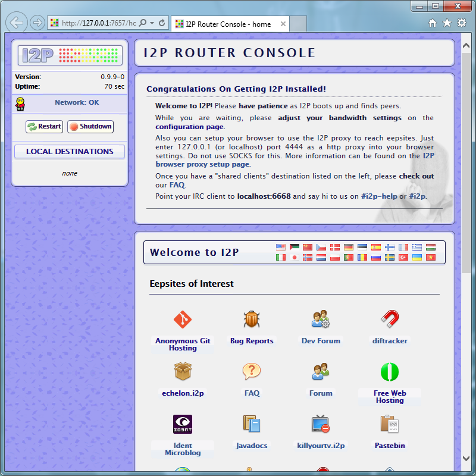Visit diftracker via its magnet icon
476x476 pixels.
click(x=390, y=319)
